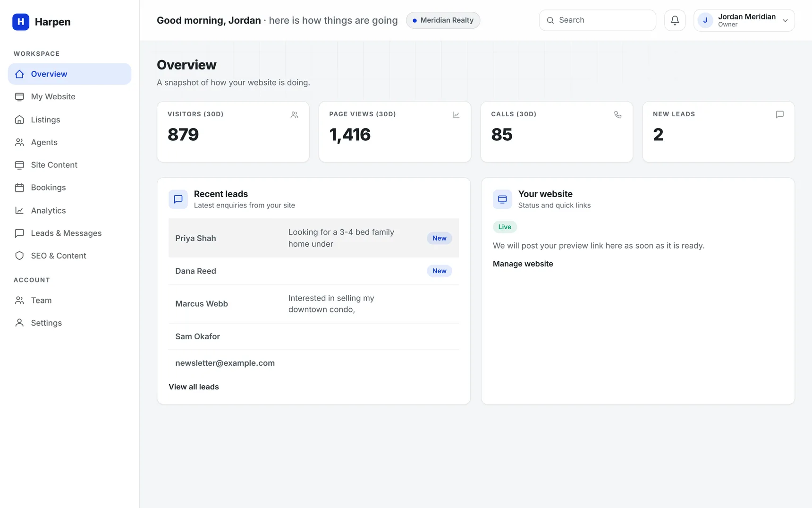812x508 pixels.
Task: Navigate to SEO & Content
Action: (69, 256)
